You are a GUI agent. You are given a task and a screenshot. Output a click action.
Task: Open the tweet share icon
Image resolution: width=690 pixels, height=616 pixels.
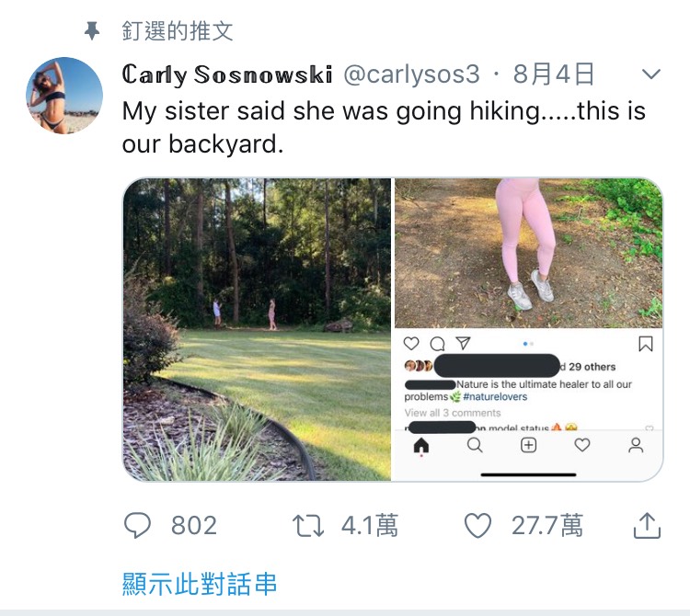647,525
